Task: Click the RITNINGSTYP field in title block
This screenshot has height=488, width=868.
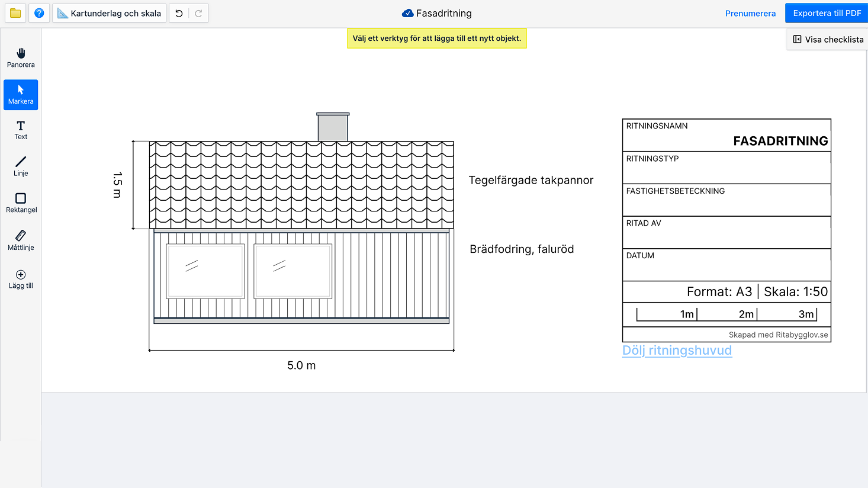Action: [x=726, y=168]
